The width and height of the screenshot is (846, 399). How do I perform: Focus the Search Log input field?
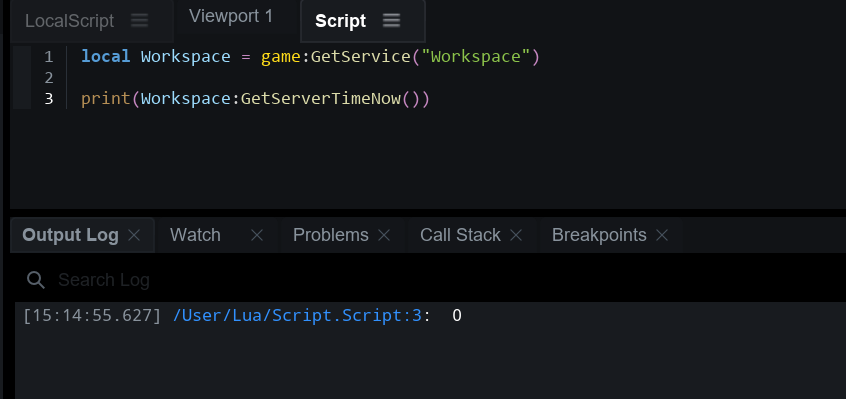pyautogui.click(x=432, y=280)
